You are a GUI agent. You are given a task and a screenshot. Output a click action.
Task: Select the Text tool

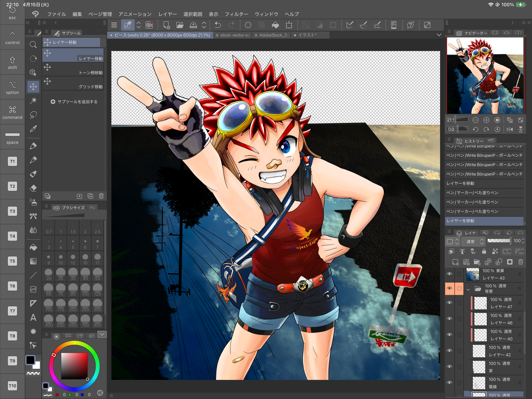(x=33, y=318)
